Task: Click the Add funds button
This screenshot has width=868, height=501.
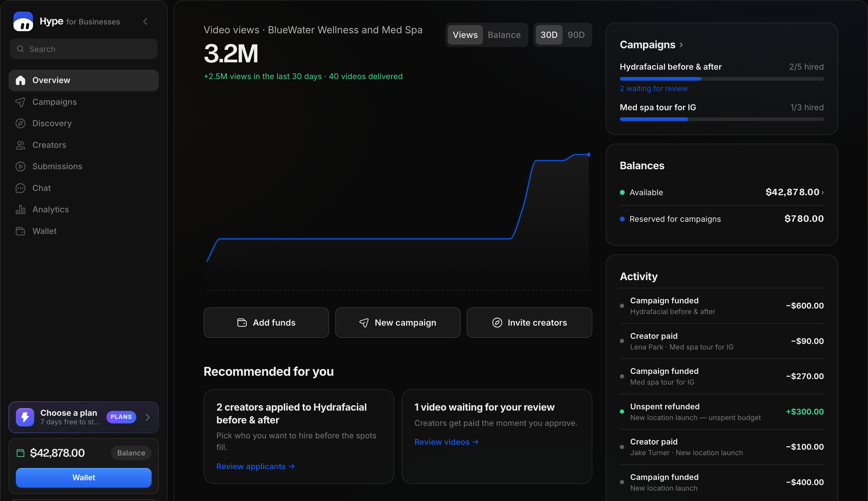Action: coord(266,323)
